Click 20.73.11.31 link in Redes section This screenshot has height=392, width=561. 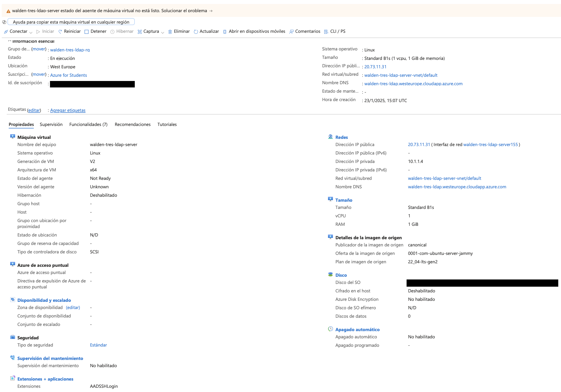click(x=419, y=145)
